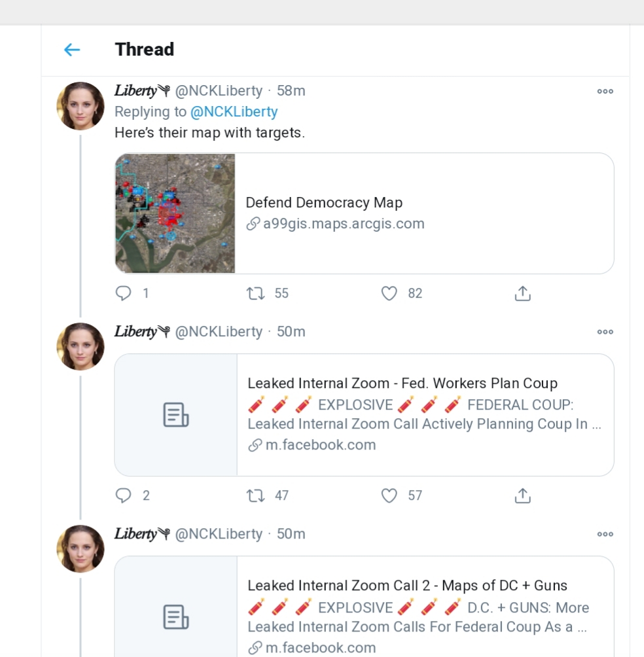Like the tweet with 57 likes
This screenshot has width=644, height=657.
pos(389,495)
